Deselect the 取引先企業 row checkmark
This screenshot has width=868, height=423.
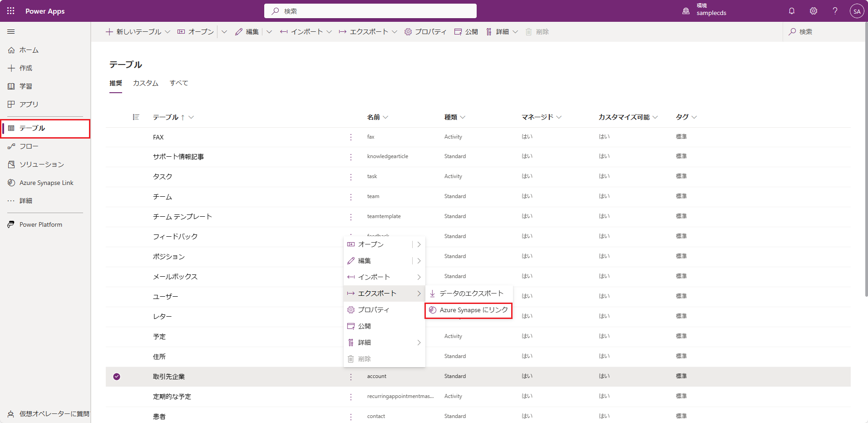pyautogui.click(x=117, y=377)
